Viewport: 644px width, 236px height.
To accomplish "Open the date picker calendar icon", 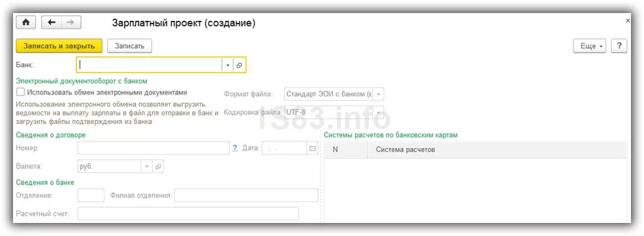I will click(x=313, y=148).
